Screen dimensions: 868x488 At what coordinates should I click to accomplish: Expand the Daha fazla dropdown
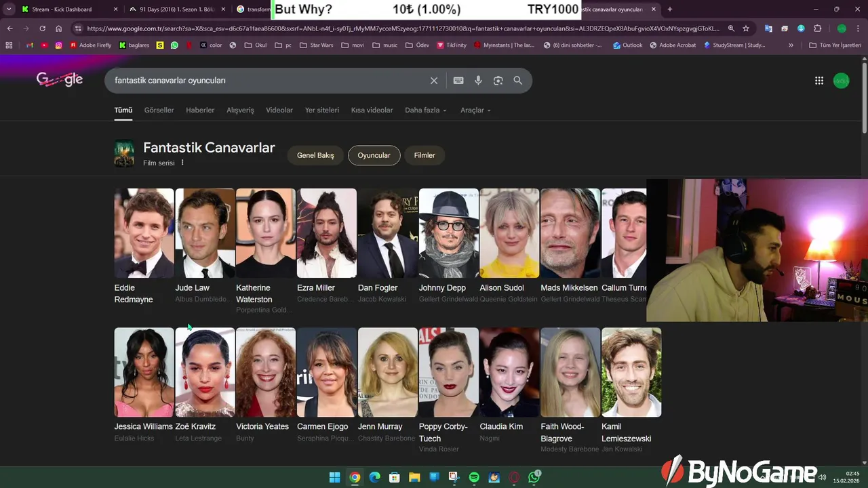pyautogui.click(x=425, y=110)
